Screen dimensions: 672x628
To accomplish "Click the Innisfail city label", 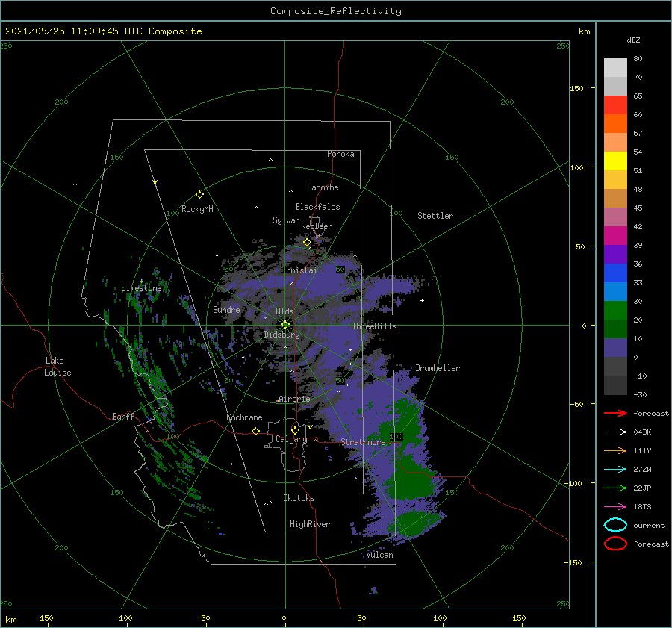I will (302, 270).
